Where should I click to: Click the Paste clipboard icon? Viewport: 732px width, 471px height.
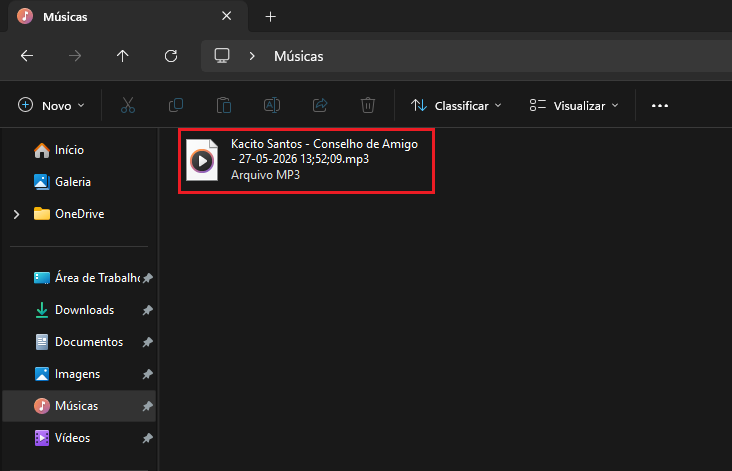coord(224,105)
